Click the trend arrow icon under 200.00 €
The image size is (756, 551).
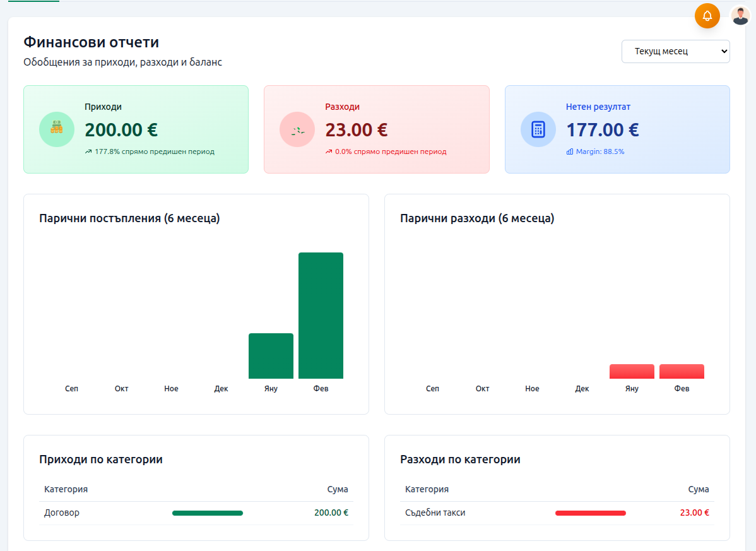pyautogui.click(x=88, y=152)
